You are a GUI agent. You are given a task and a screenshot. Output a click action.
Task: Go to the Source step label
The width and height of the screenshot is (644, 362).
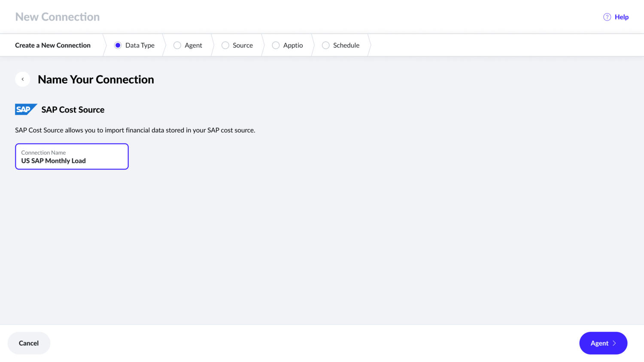click(x=243, y=46)
